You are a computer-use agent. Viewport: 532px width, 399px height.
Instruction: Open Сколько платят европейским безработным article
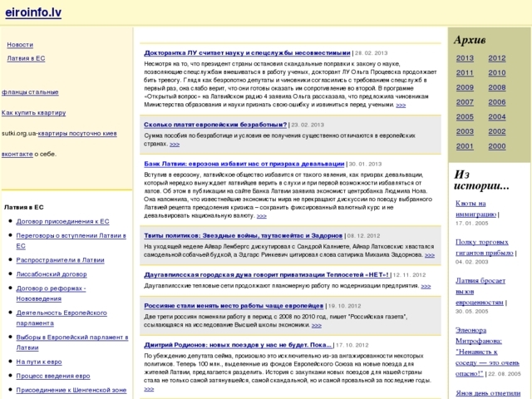tap(215, 125)
